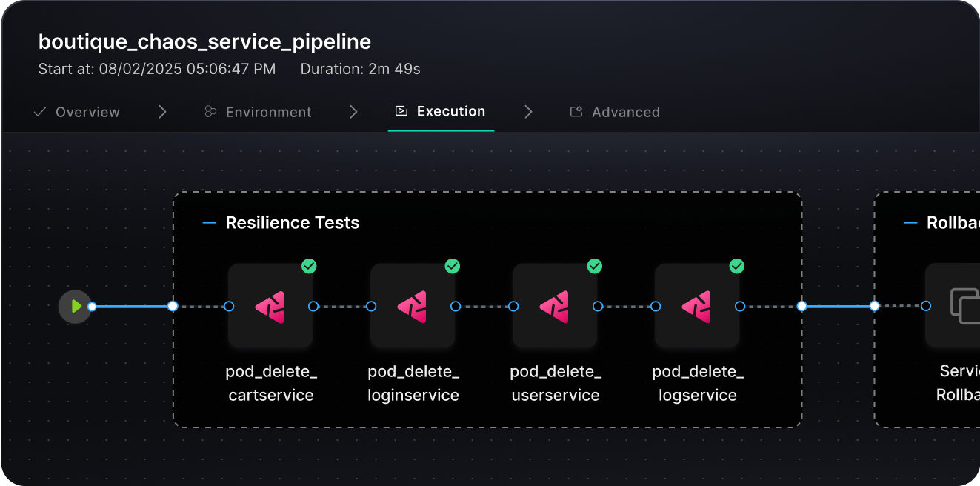This screenshot has width=980, height=486.
Task: Click the Execution tab's play-window icon
Action: 401,111
